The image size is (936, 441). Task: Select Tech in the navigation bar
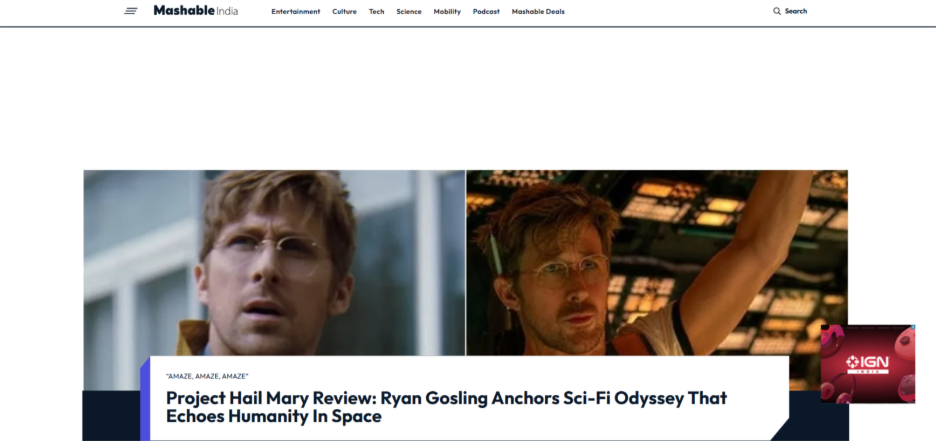tap(377, 11)
